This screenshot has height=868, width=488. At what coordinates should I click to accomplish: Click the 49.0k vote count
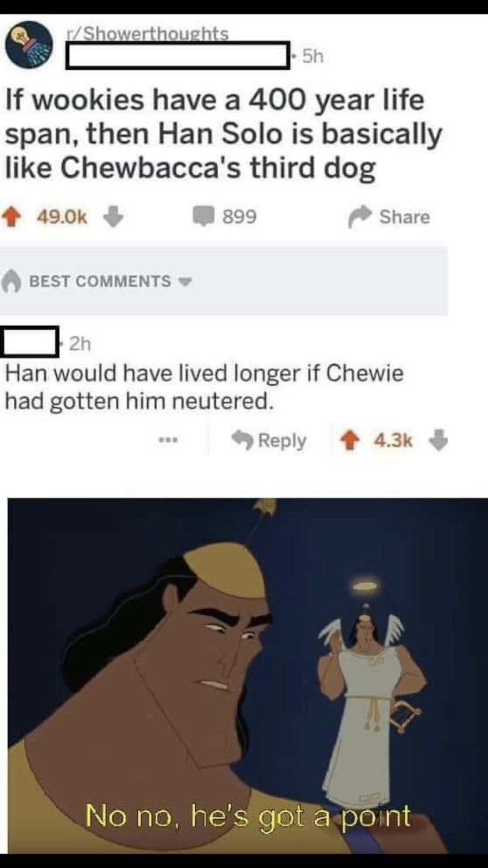62,217
